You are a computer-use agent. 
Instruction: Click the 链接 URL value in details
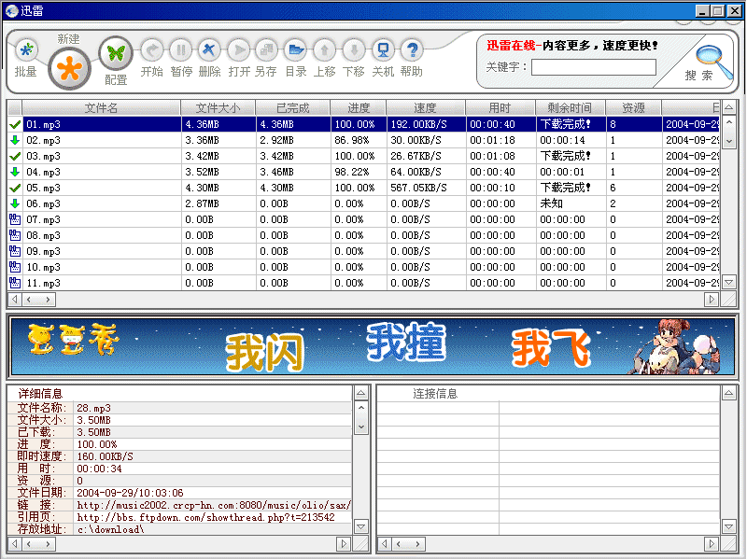pyautogui.click(x=214, y=505)
